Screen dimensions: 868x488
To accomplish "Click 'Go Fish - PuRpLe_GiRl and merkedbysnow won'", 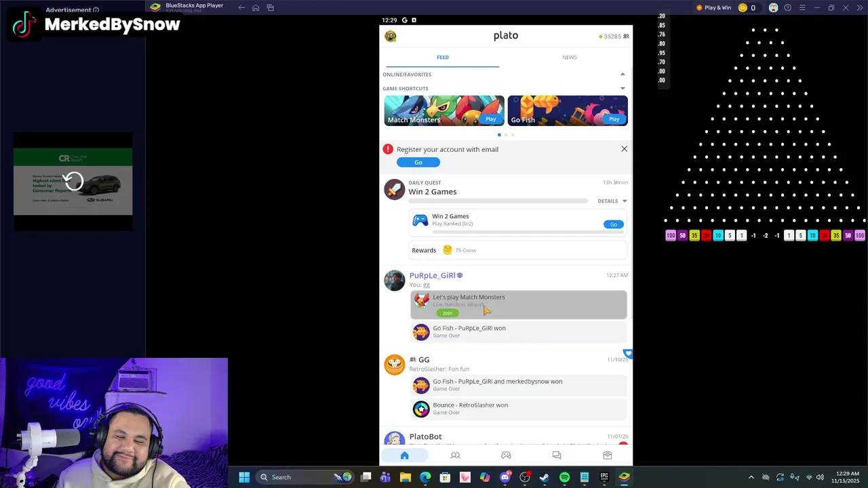I will point(518,385).
